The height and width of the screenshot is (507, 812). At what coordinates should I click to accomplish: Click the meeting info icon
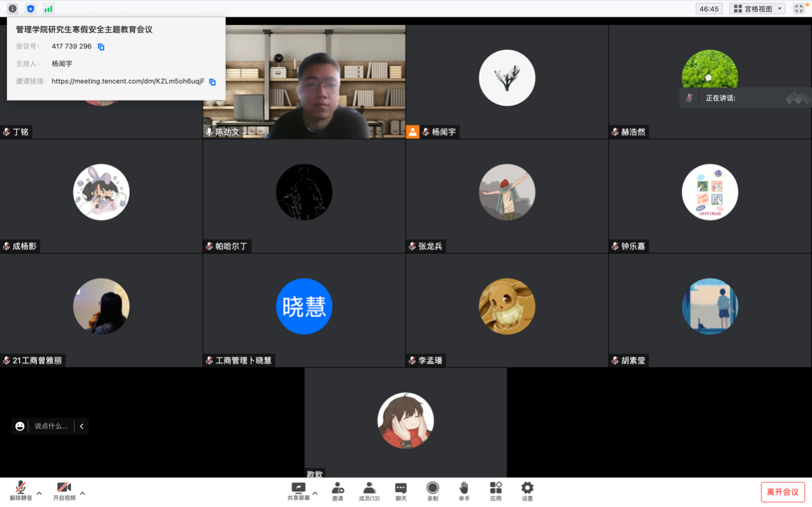click(x=12, y=9)
